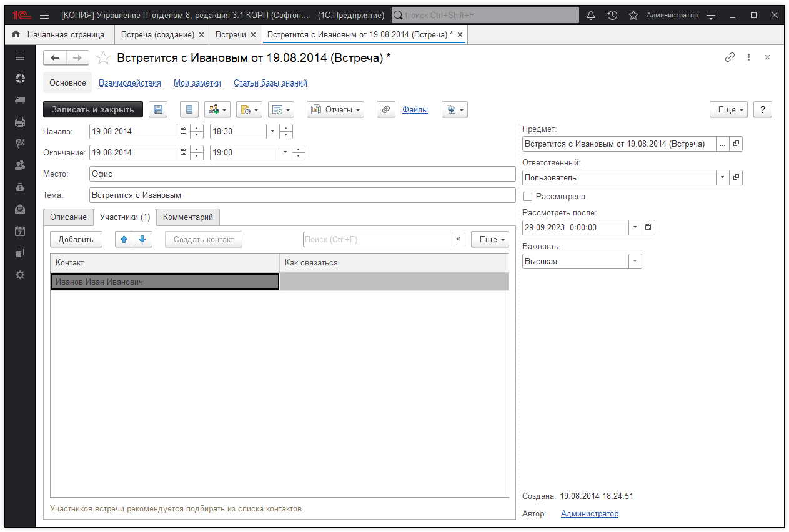Image resolution: width=789 pixels, height=532 pixels.
Task: Move participant up with blue up arrow
Action: click(124, 239)
